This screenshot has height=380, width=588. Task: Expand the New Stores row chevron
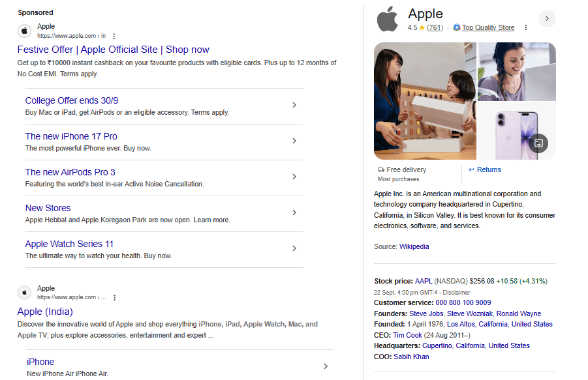coord(294,213)
